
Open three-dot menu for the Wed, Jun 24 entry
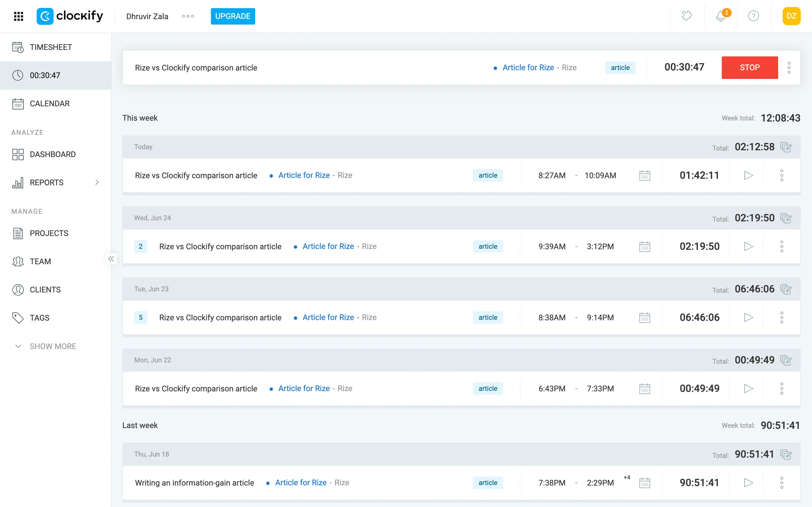782,246
